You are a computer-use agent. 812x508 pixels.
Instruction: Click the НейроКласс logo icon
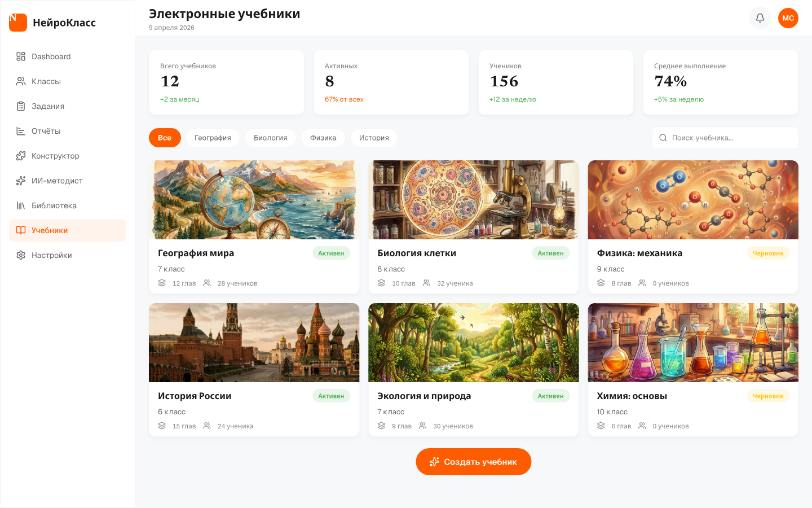pyautogui.click(x=18, y=23)
